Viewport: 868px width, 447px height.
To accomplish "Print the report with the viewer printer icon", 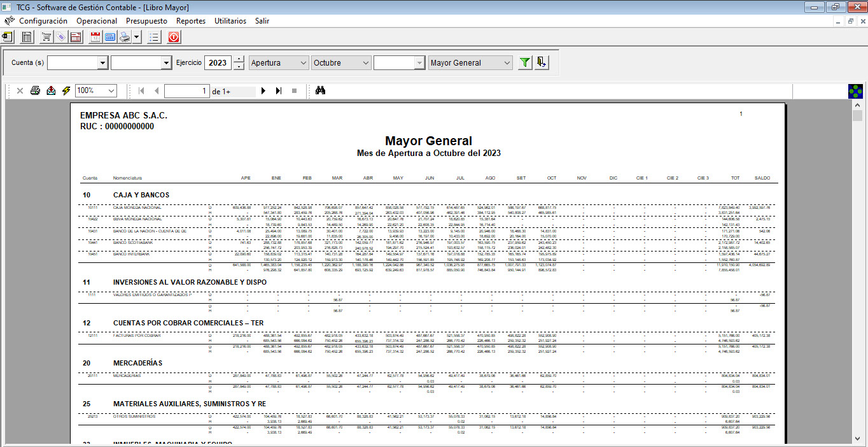I will [x=36, y=91].
